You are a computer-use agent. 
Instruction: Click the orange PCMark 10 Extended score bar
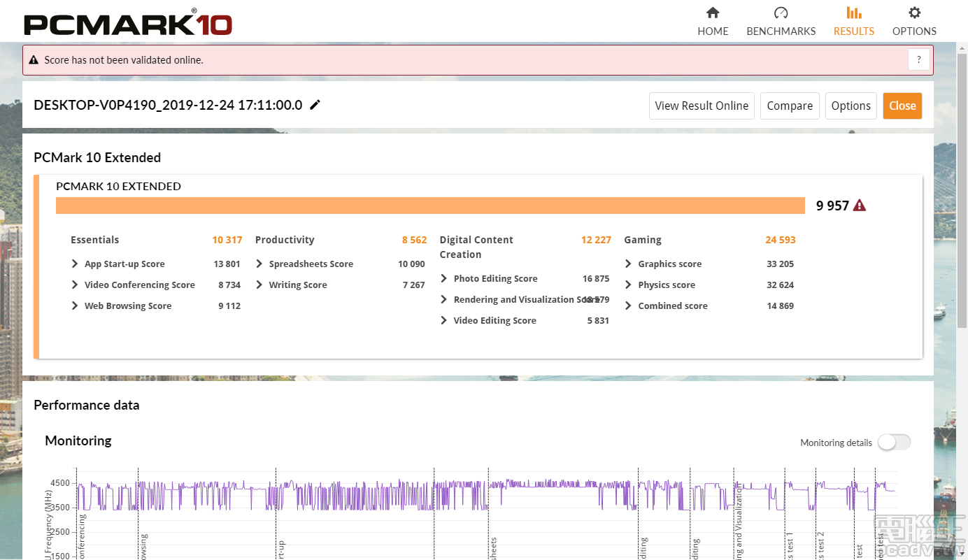tap(430, 206)
